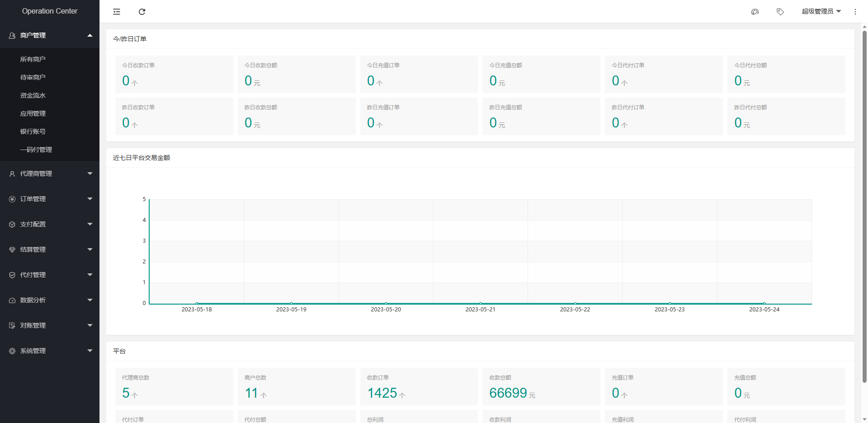Click the 支付配置 cube icon
Image resolution: width=868 pixels, height=423 pixels.
pyautogui.click(x=12, y=224)
